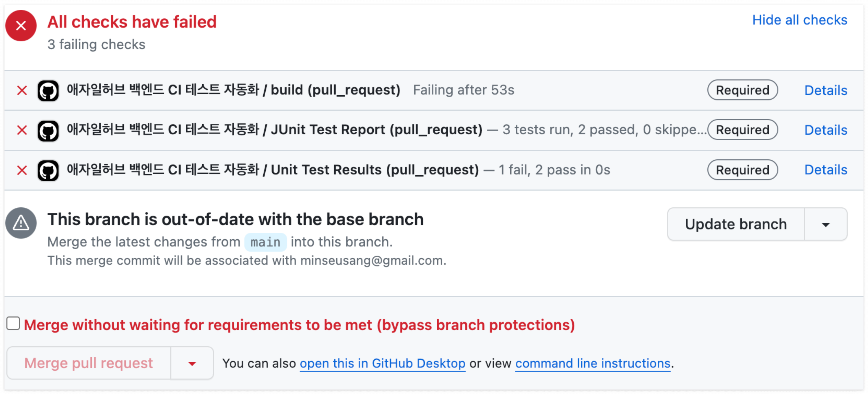Open the Merge pull request method dropdown arrow

(x=192, y=363)
